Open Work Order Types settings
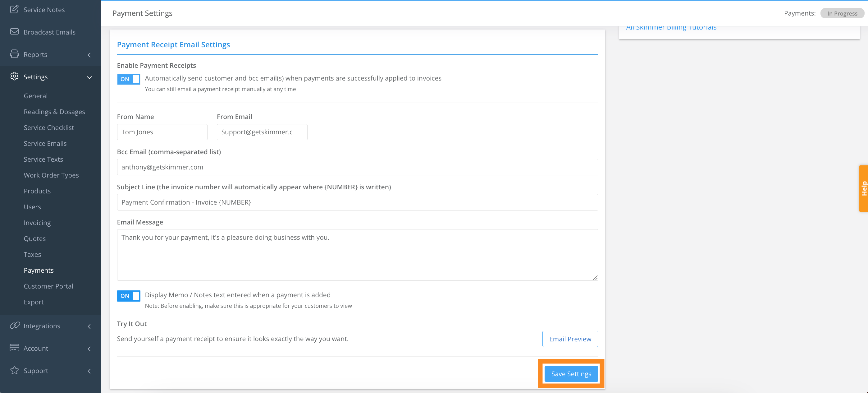 (51, 175)
